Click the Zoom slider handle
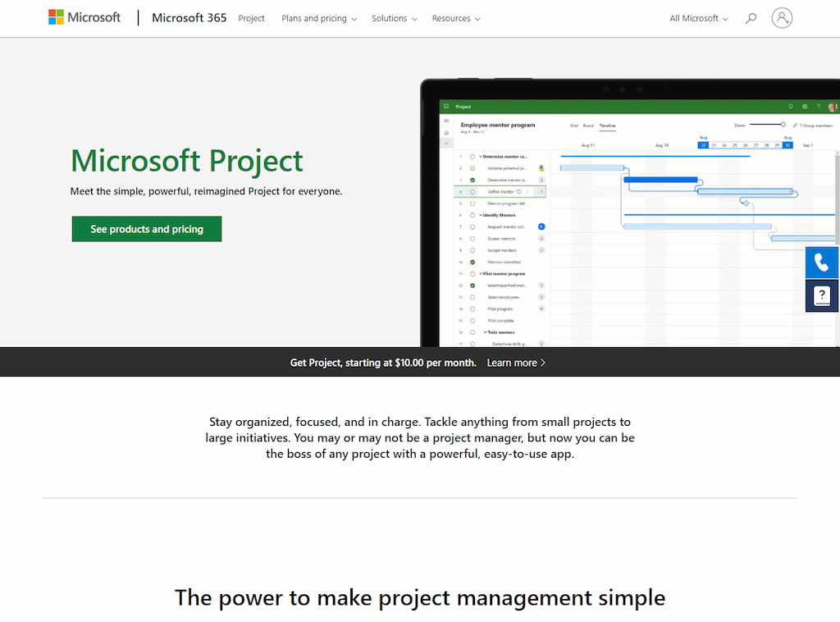Viewport: 840px width, 622px height. click(783, 125)
